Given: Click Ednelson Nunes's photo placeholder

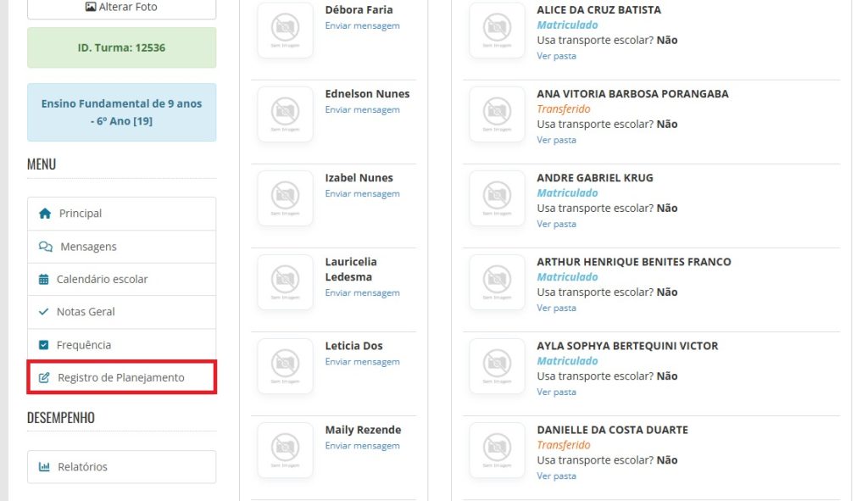Looking at the screenshot, I should (x=285, y=114).
